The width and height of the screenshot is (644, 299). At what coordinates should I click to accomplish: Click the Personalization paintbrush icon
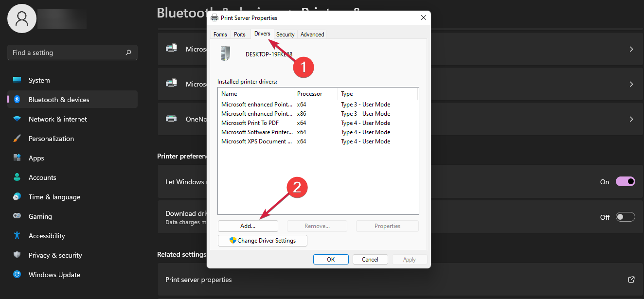pyautogui.click(x=17, y=139)
